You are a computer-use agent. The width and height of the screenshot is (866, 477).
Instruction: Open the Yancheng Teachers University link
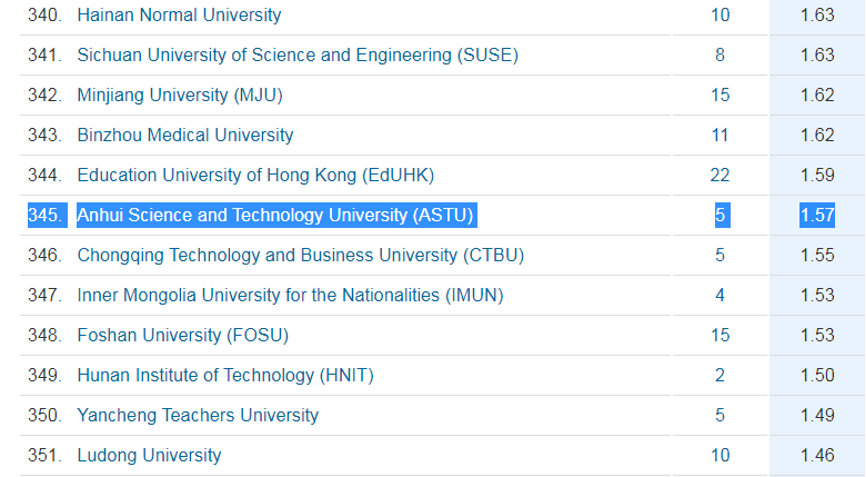coord(198,415)
